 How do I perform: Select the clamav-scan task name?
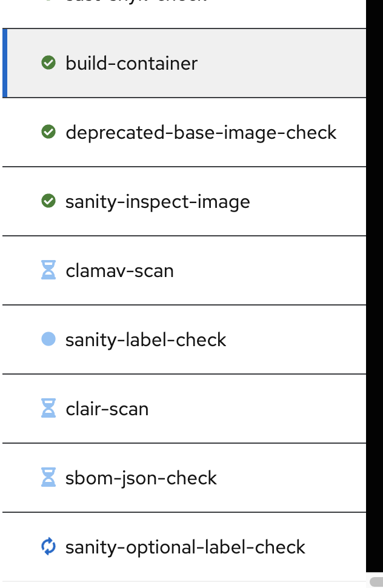[119, 270]
